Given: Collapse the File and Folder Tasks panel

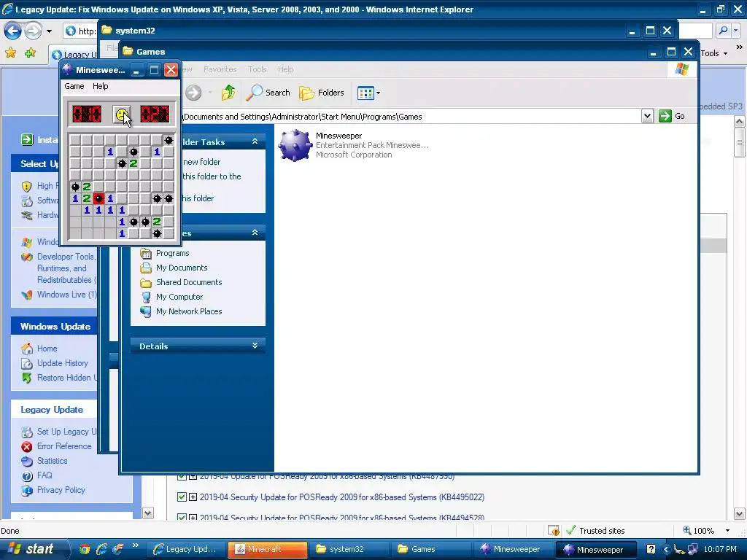Looking at the screenshot, I should point(255,141).
